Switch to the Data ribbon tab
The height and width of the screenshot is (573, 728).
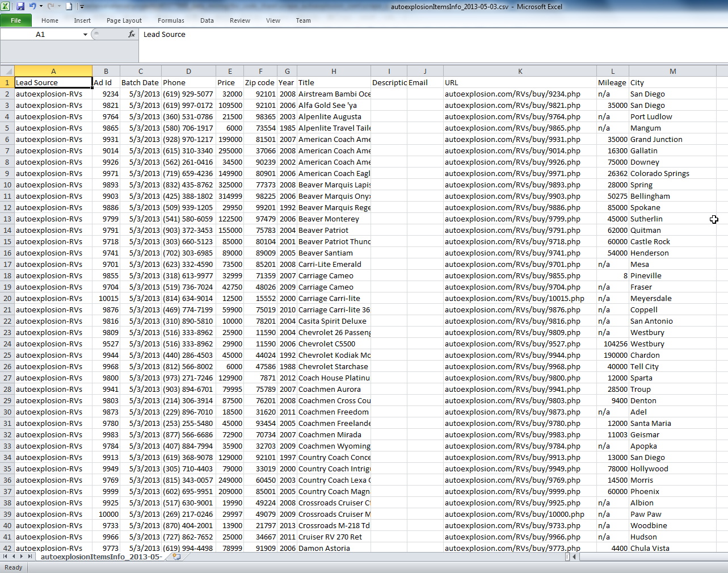pyautogui.click(x=207, y=20)
